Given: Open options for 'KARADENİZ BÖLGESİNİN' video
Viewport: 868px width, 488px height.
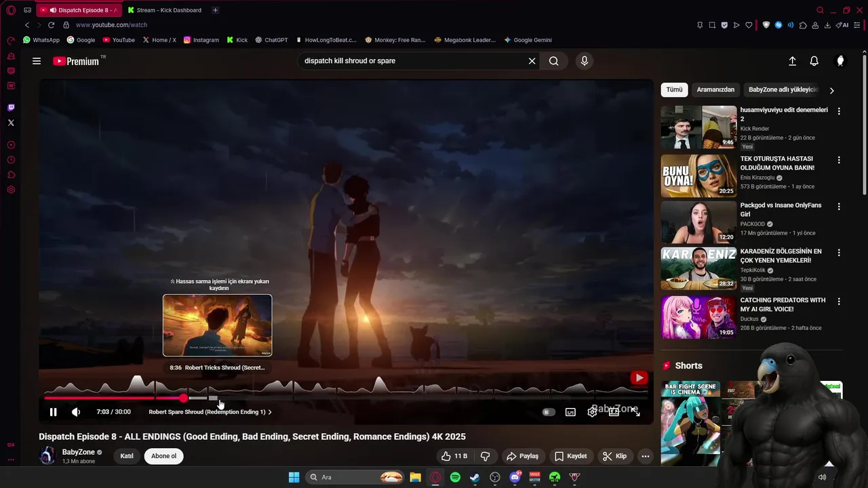Looking at the screenshot, I should [x=839, y=253].
